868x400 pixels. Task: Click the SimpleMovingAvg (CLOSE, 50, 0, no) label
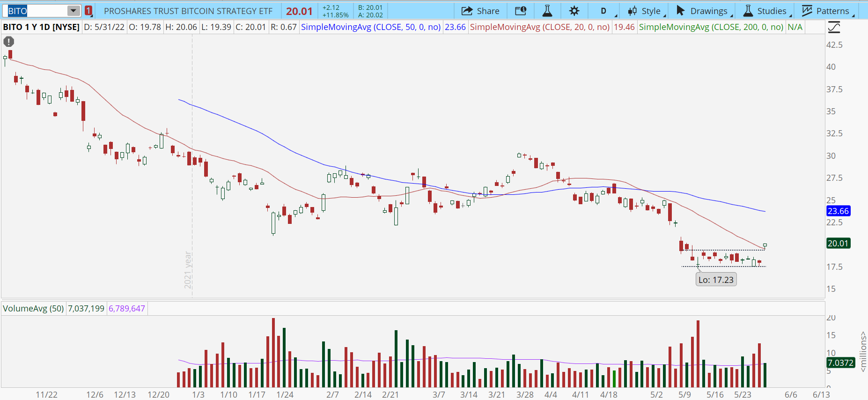(x=371, y=27)
